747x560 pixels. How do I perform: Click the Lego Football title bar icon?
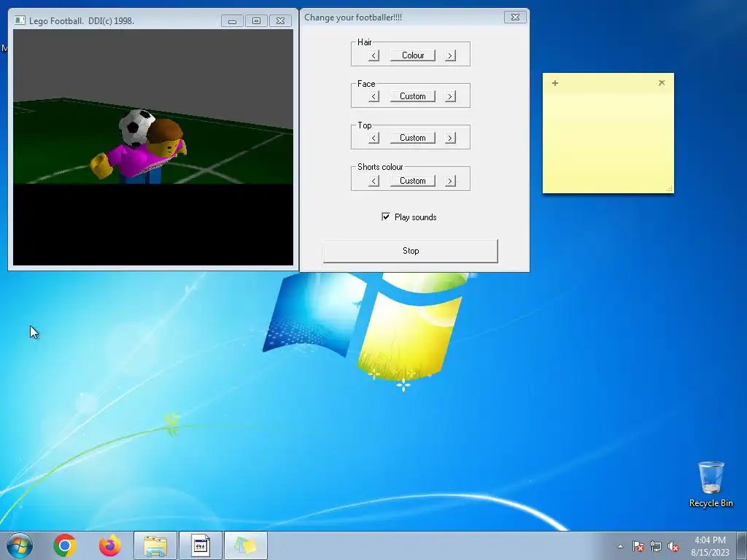coord(20,20)
